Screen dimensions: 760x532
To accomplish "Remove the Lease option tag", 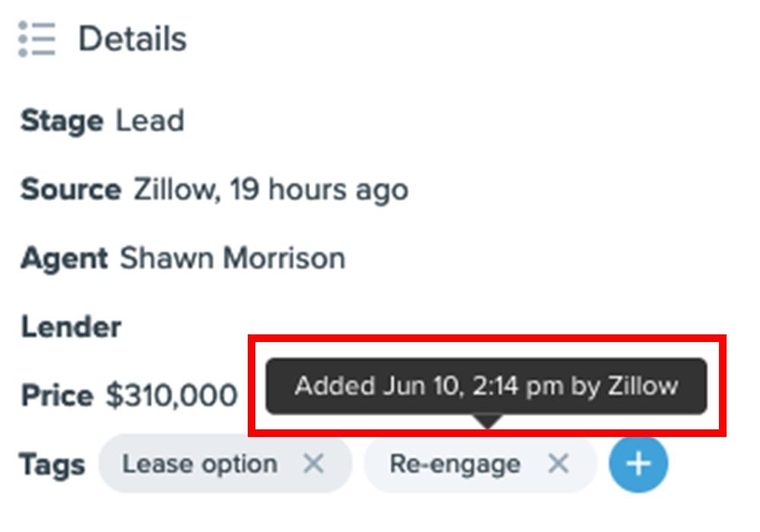I will tap(314, 464).
